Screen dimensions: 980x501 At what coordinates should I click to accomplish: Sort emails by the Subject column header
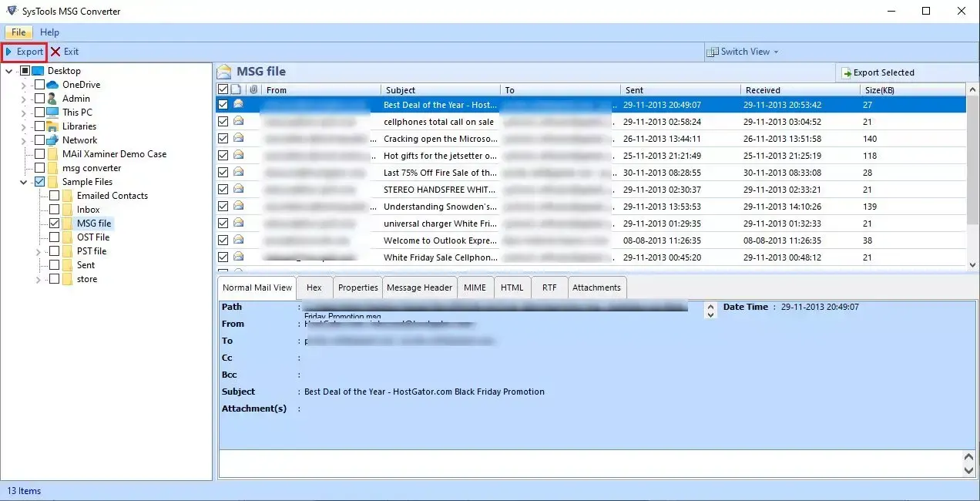pos(401,90)
